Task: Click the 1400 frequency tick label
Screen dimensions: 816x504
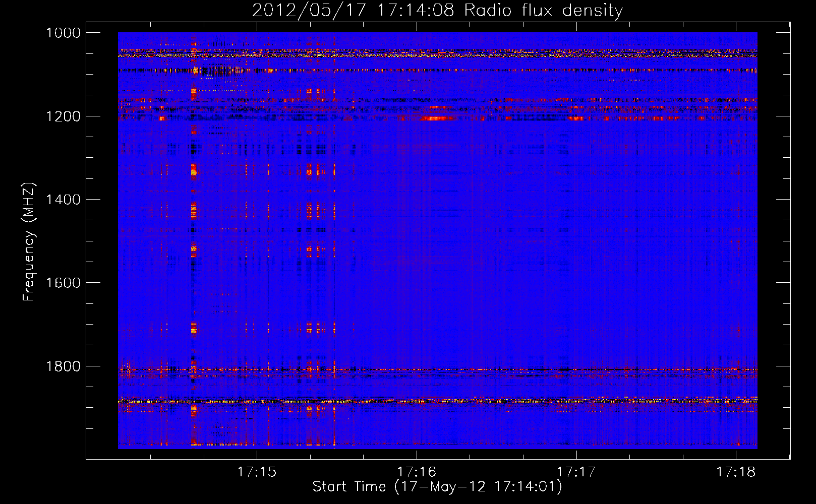Action: coord(64,200)
